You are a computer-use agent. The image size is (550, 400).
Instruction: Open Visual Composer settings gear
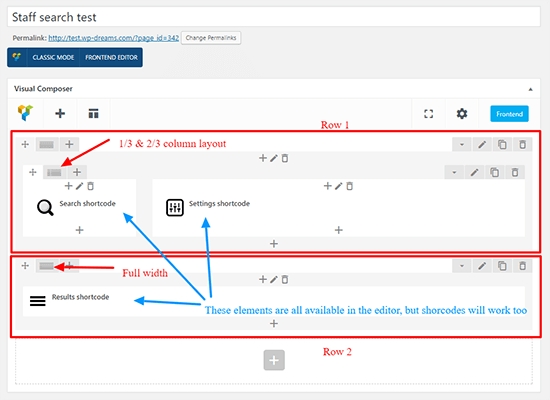[462, 114]
